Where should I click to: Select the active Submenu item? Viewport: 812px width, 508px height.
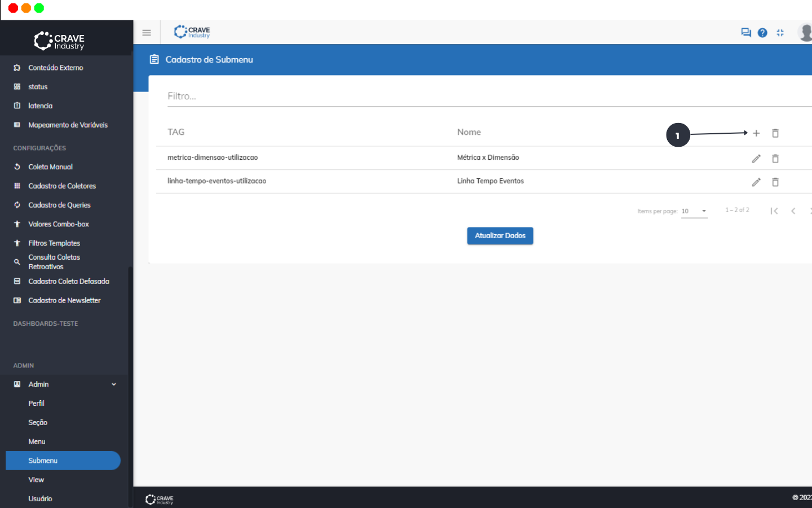click(x=63, y=461)
